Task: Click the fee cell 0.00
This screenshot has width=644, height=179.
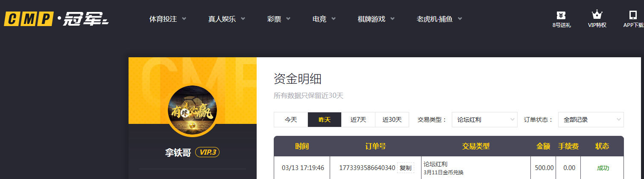Action: point(569,168)
